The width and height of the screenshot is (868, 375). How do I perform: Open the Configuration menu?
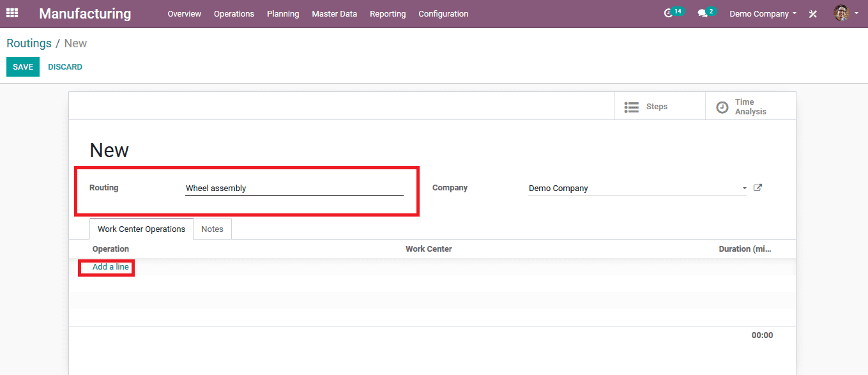click(x=443, y=13)
